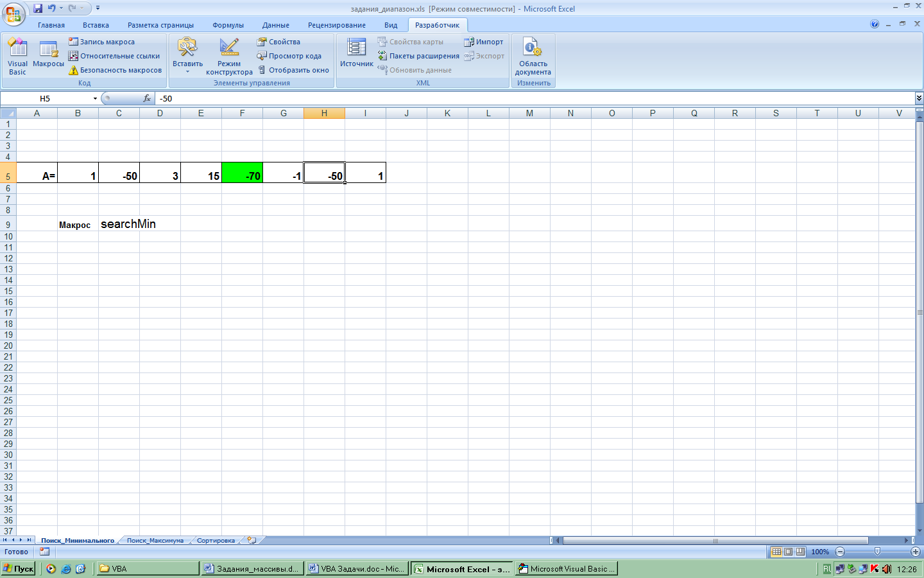Viewport: 924px width, 578px height.
Task: Open the undo history dropdown
Action: pos(62,8)
